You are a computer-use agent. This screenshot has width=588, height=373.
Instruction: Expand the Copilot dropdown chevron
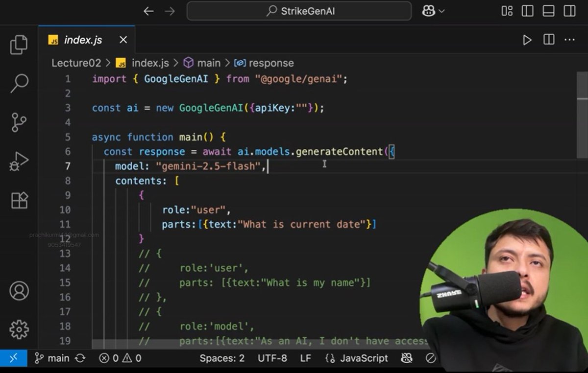coord(441,11)
